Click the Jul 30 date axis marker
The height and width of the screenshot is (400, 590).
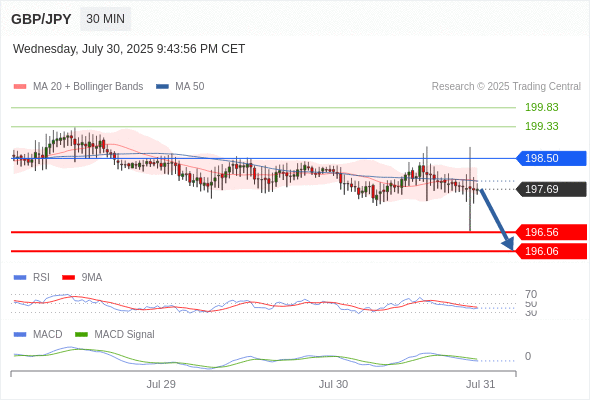pyautogui.click(x=333, y=384)
